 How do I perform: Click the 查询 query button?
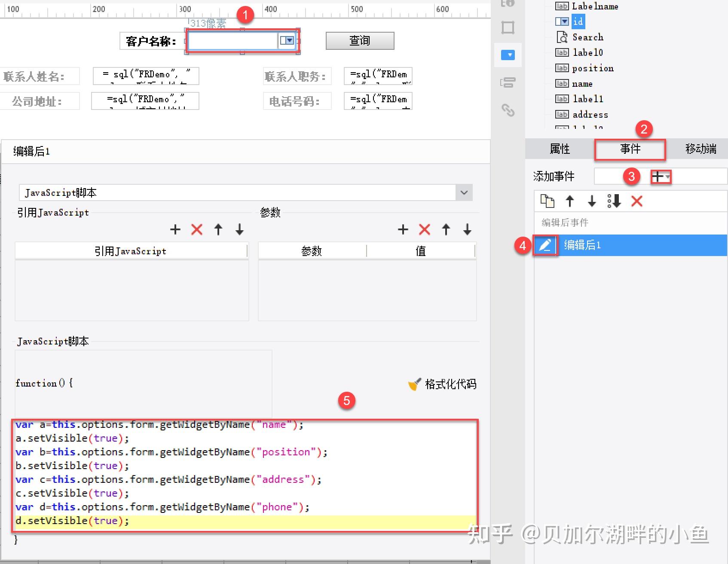359,40
